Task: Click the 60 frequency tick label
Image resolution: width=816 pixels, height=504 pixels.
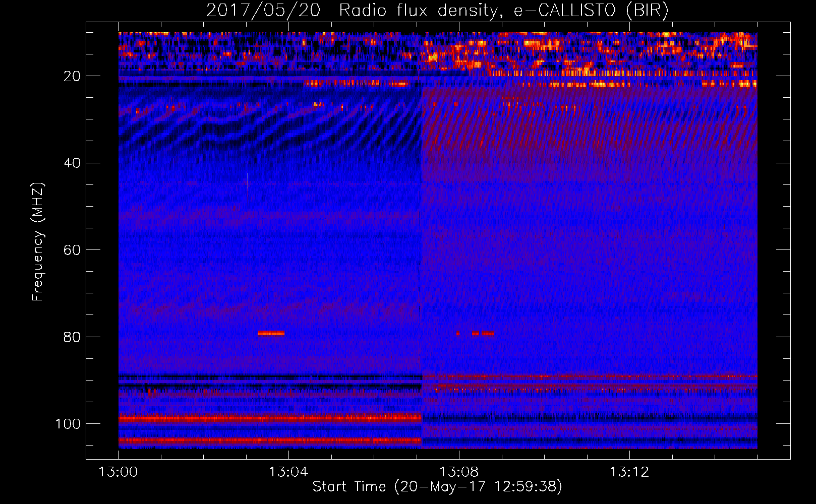Action: 72,250
